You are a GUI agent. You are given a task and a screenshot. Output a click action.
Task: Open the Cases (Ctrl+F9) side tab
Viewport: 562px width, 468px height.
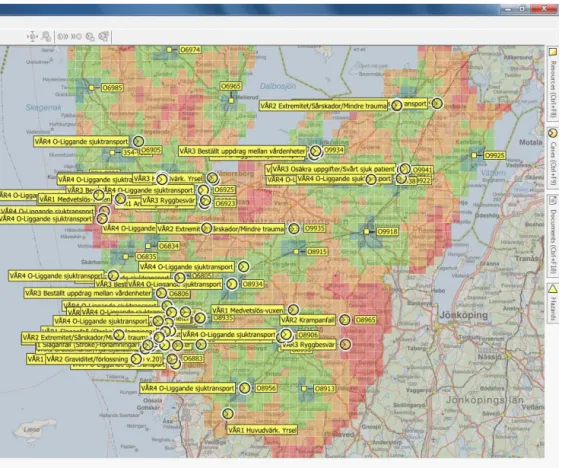click(x=553, y=158)
